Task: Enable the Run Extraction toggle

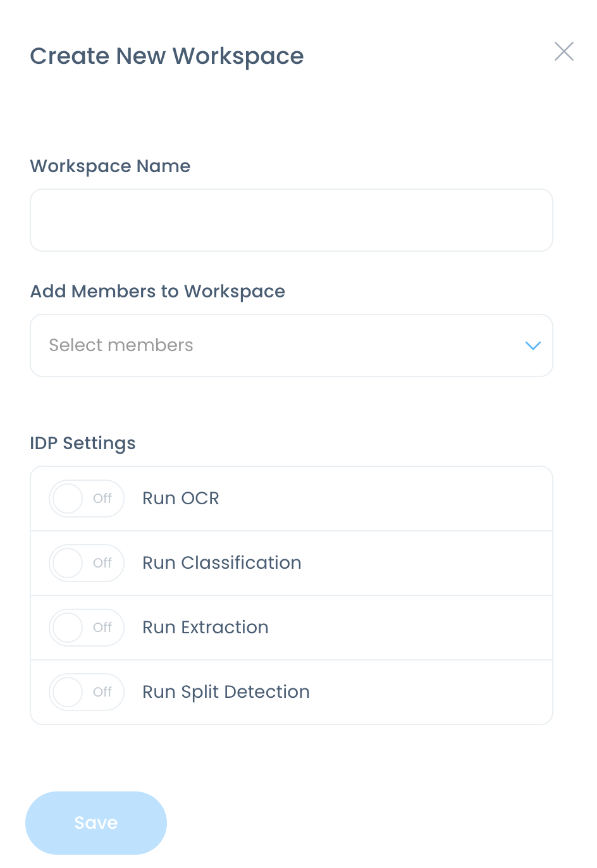Action: [87, 628]
